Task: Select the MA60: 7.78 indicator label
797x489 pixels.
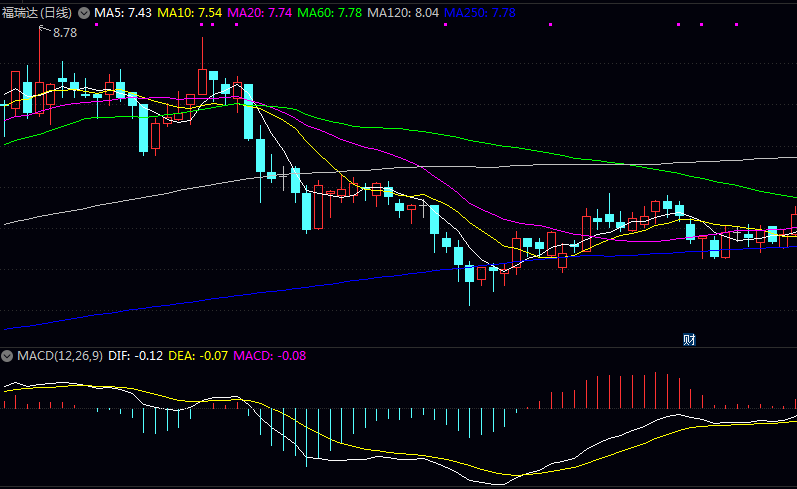Action: pyautogui.click(x=329, y=13)
